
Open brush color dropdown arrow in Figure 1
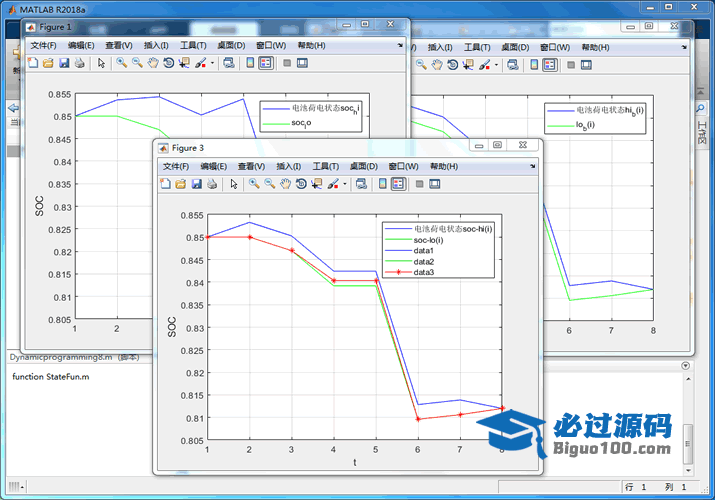point(212,63)
